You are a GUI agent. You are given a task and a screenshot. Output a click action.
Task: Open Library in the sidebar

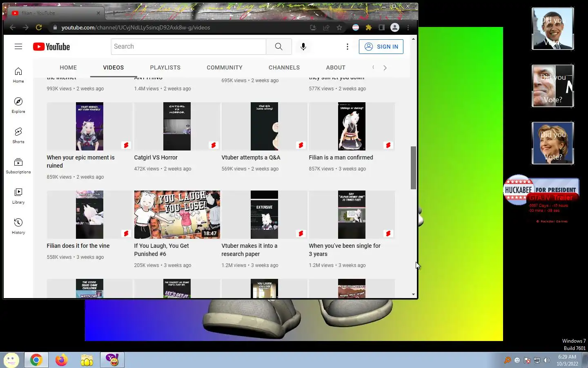pos(18,196)
